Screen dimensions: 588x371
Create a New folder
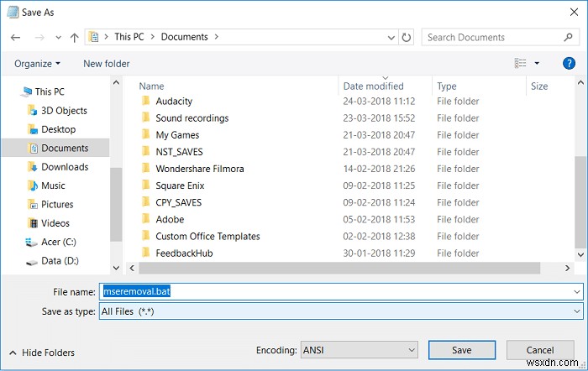(x=107, y=64)
